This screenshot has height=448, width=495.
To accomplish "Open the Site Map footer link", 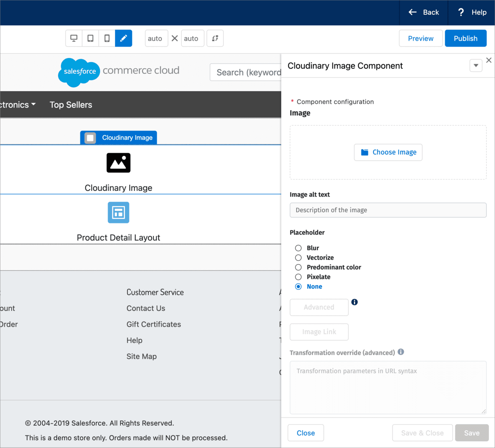I will pos(141,357).
